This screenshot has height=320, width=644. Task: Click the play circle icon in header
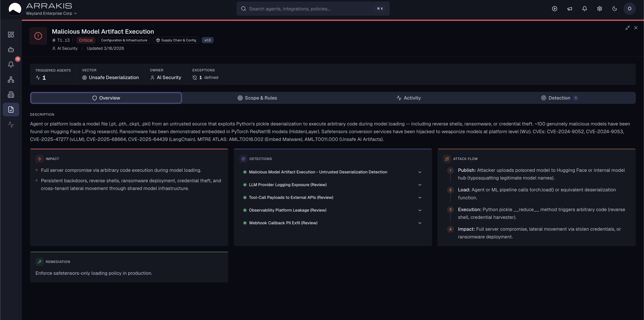click(554, 9)
